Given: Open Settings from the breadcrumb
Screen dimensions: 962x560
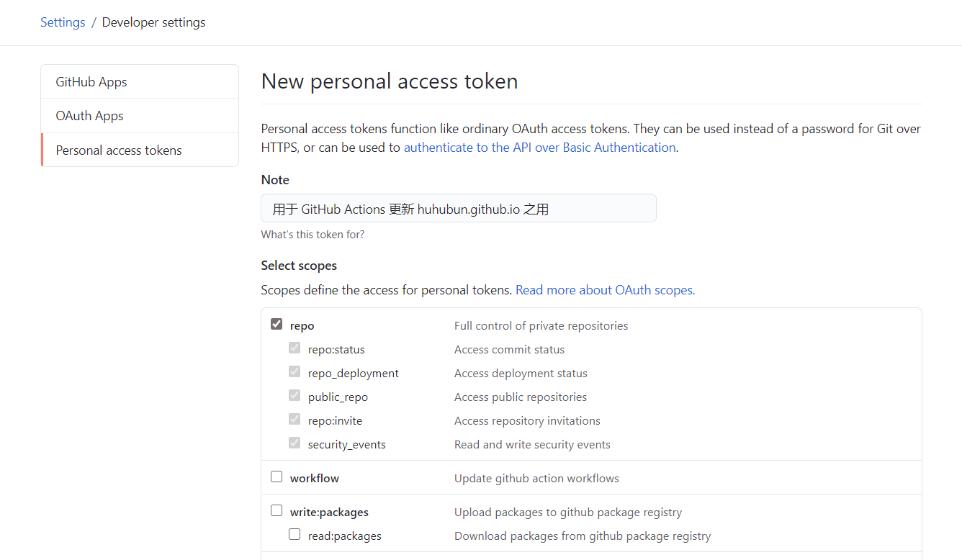Looking at the screenshot, I should pos(63,22).
